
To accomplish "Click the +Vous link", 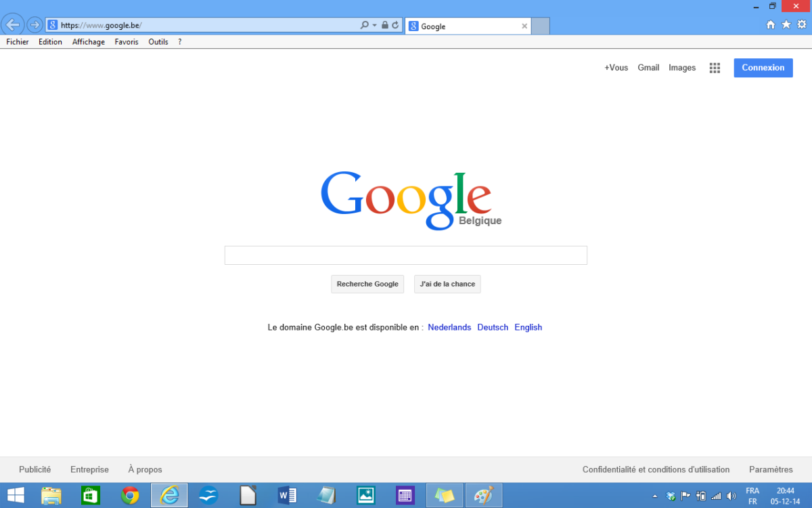I will [x=616, y=68].
